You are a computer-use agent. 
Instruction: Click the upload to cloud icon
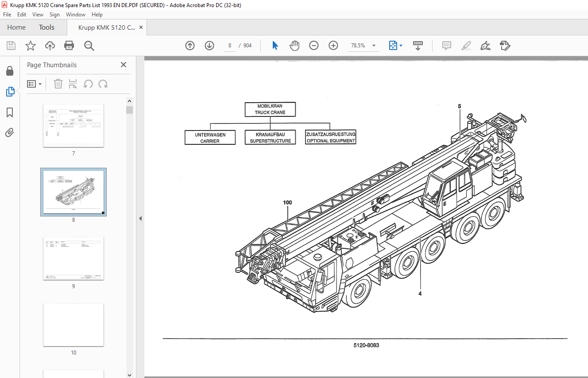coord(50,46)
